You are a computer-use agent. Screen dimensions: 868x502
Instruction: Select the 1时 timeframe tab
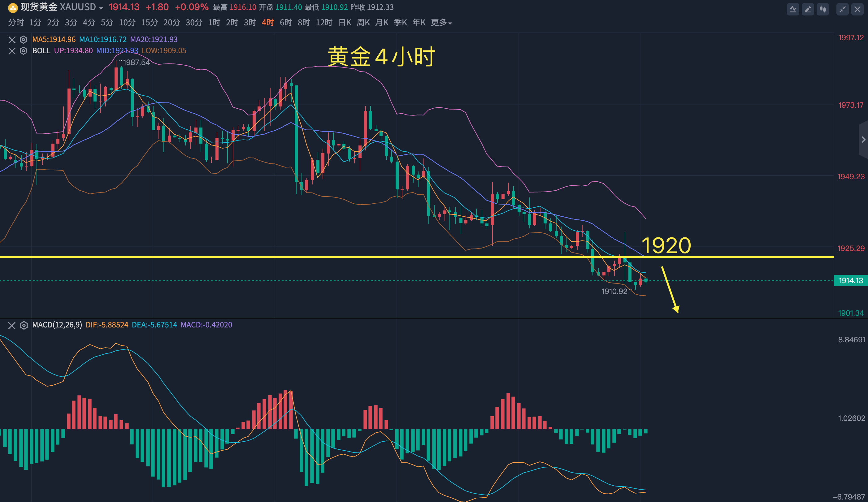tap(214, 23)
